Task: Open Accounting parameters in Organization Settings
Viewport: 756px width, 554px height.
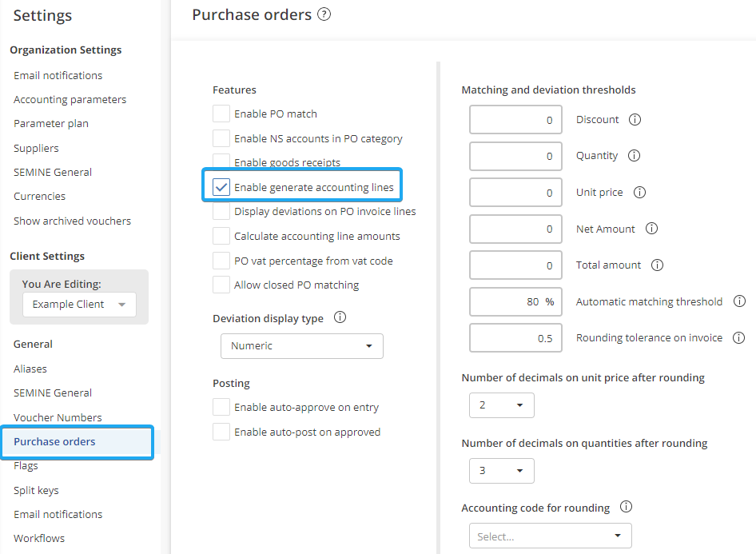Action: [70, 100]
